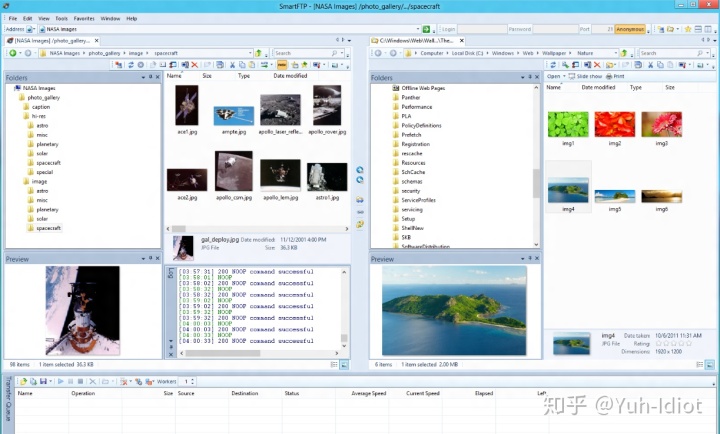Pin the left Preview panel
The width and height of the screenshot is (720, 434).
pos(150,259)
